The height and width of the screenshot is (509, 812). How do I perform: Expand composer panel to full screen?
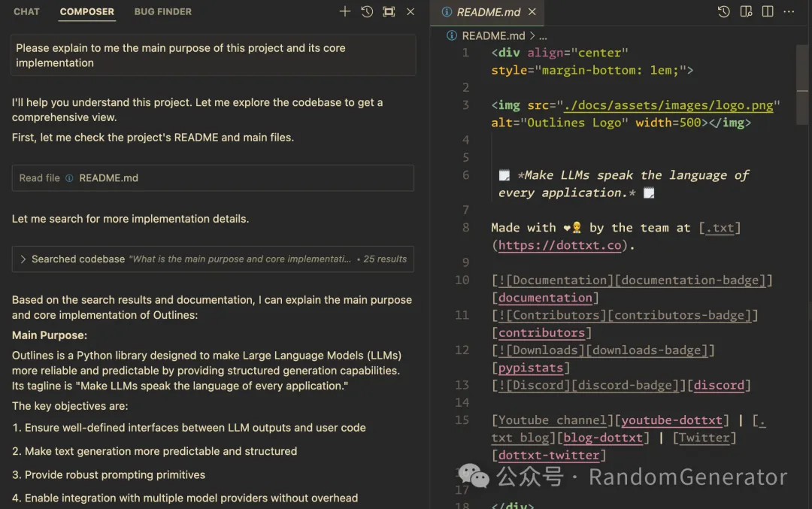click(389, 11)
